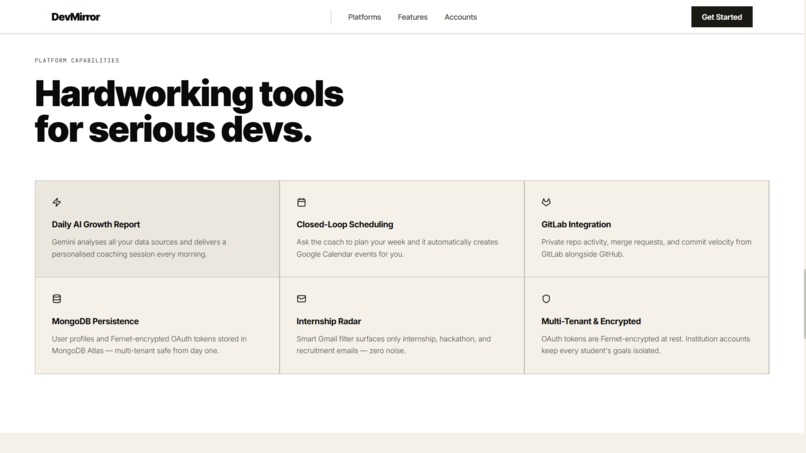This screenshot has width=806, height=453.
Task: Click the envelope icon on Internship Radar
Action: (x=301, y=299)
